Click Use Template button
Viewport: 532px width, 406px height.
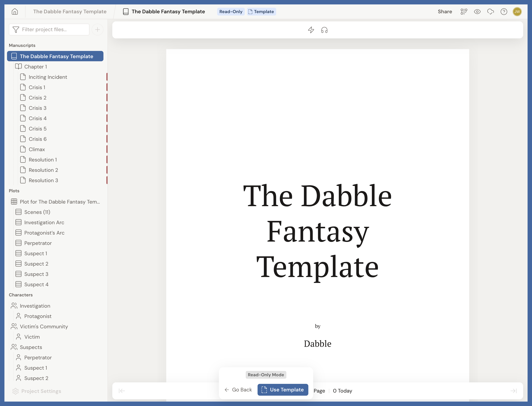283,390
